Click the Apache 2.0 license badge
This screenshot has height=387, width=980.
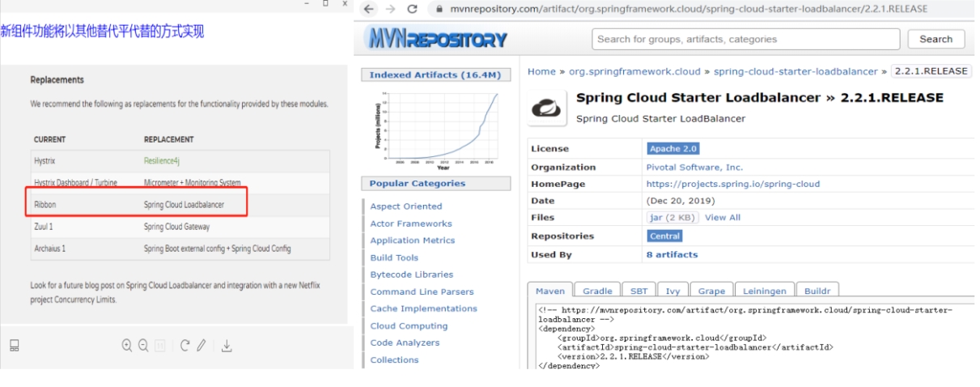(672, 149)
